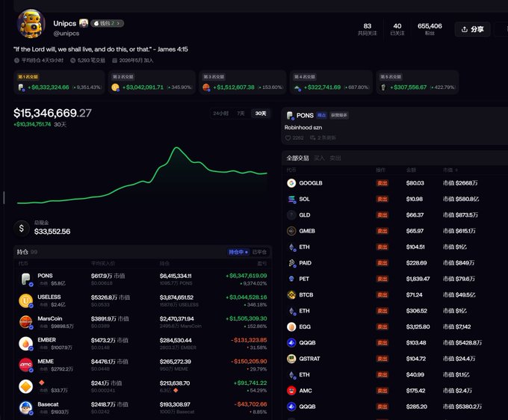Click the peak of the portfolio line chart
This screenshot has width=508, height=420.
tap(176, 148)
